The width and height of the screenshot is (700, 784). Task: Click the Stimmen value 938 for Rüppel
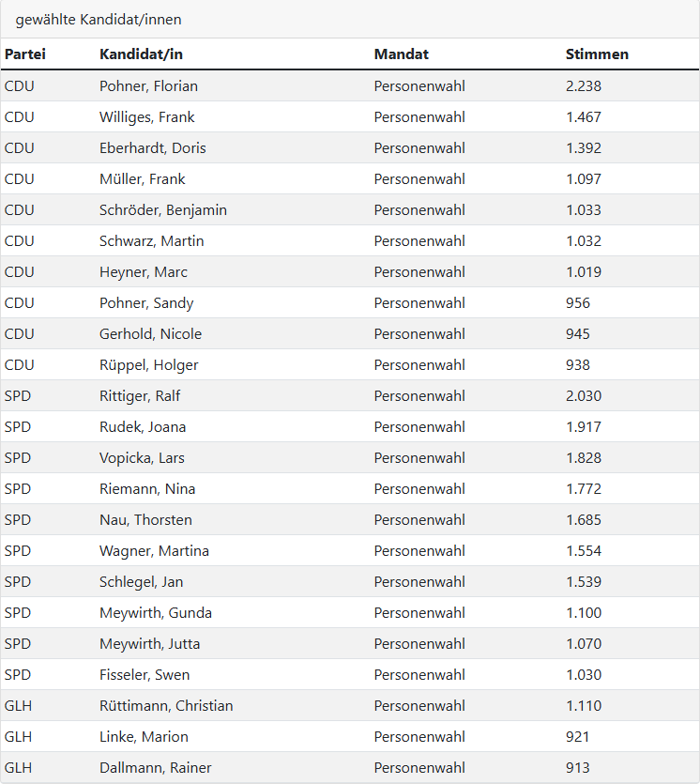coord(578,365)
